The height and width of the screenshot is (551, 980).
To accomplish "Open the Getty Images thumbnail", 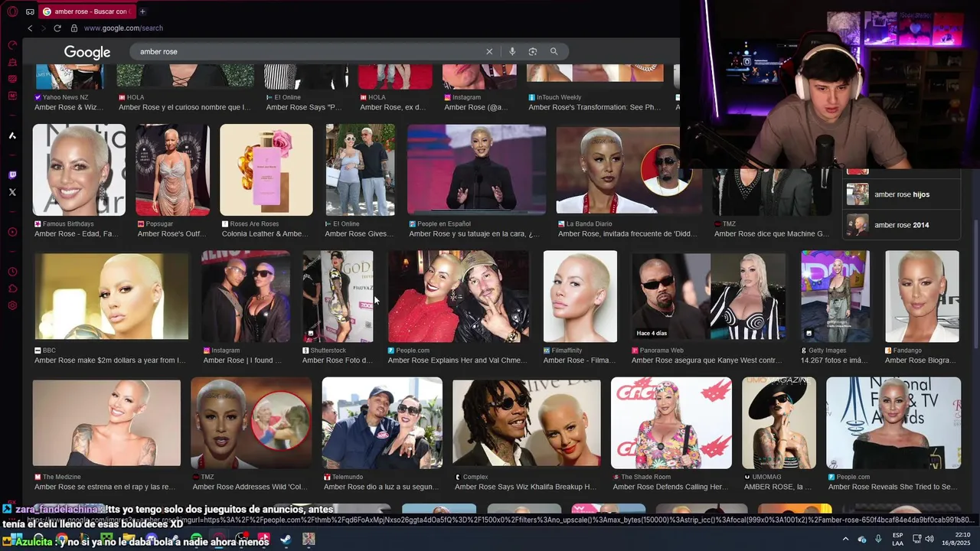I will pyautogui.click(x=835, y=296).
